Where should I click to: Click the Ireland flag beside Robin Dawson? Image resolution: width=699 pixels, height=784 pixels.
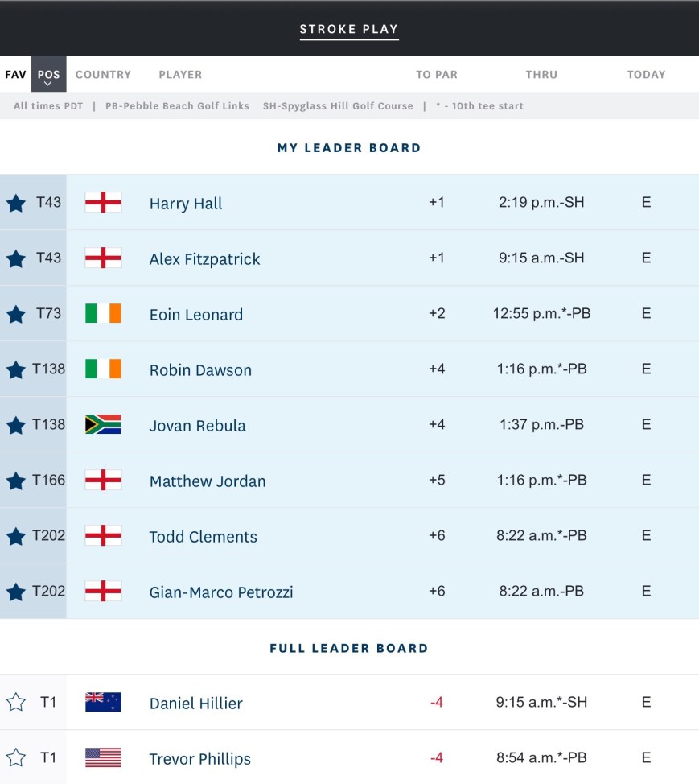pyautogui.click(x=103, y=369)
